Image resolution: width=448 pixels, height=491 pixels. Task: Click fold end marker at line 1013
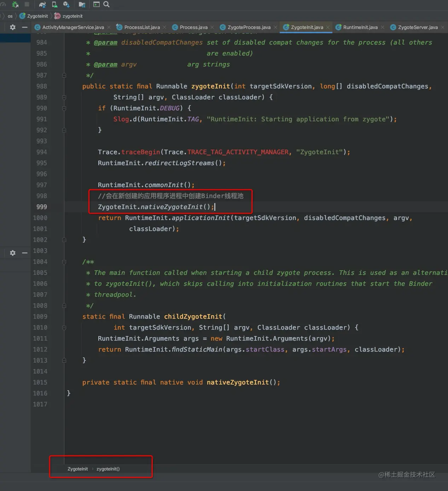point(64,360)
